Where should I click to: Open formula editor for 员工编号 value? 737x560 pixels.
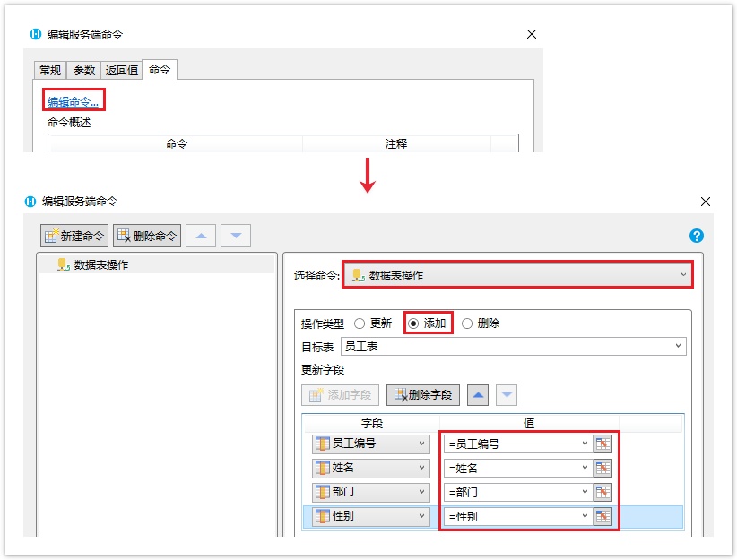tap(603, 444)
